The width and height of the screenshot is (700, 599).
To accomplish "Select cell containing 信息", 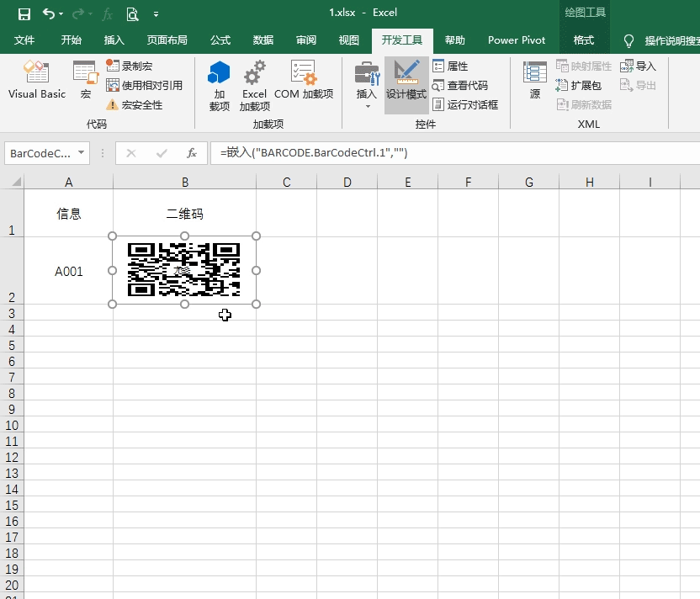I will [x=69, y=213].
